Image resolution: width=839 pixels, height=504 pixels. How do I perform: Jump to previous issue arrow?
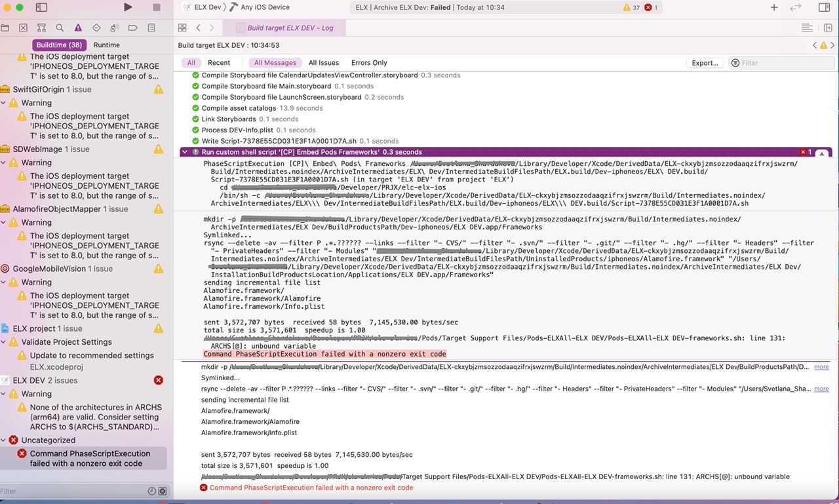click(x=815, y=45)
